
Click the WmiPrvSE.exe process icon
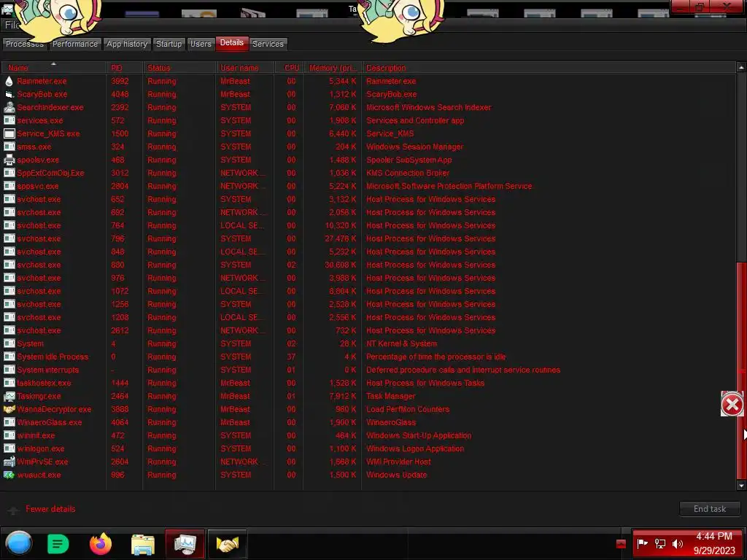9,462
